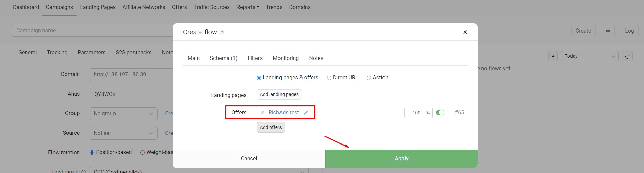Click the offer weight field showing 100

click(414, 113)
